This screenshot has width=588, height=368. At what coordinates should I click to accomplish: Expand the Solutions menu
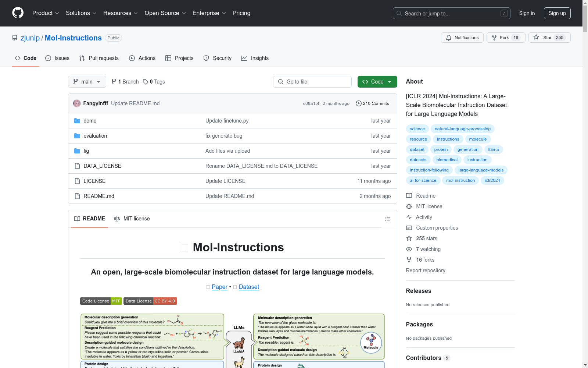(81, 13)
